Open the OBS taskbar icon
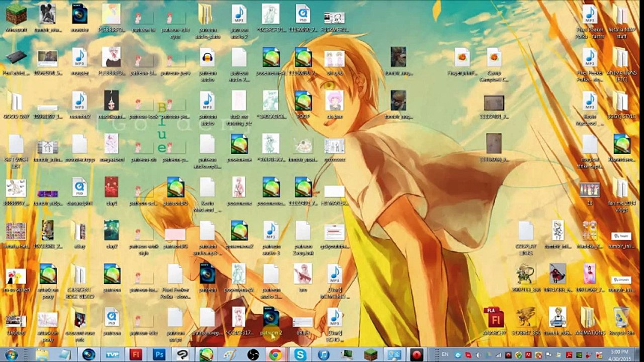 pos(253,355)
